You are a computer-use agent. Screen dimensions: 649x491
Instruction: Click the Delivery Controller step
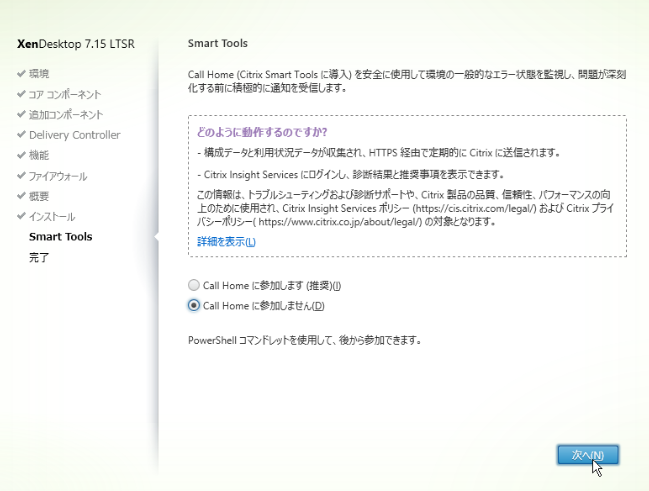[75, 135]
